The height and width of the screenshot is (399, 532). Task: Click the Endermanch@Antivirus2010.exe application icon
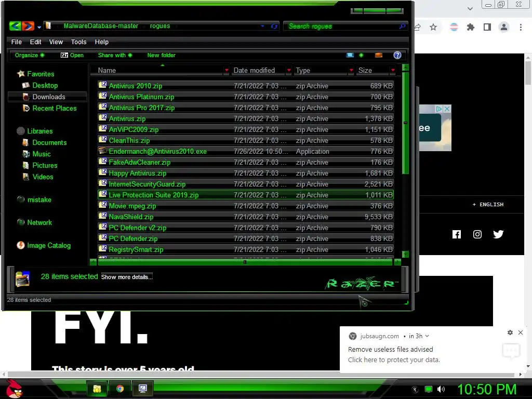(102, 151)
